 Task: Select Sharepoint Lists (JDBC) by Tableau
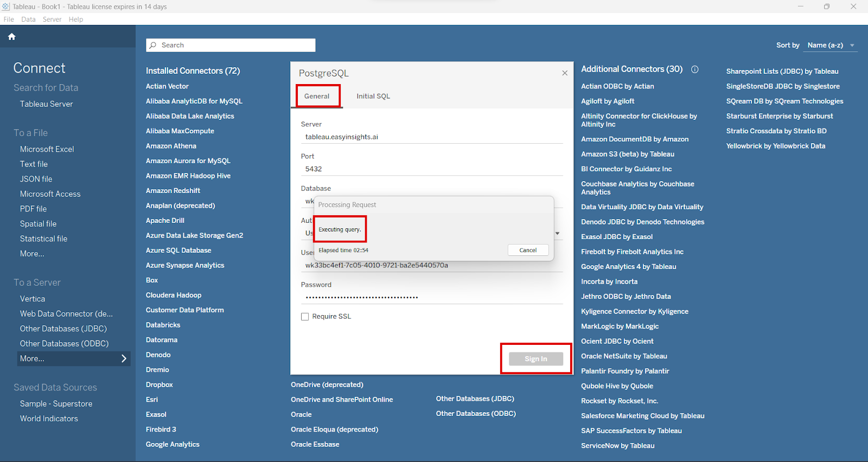782,71
